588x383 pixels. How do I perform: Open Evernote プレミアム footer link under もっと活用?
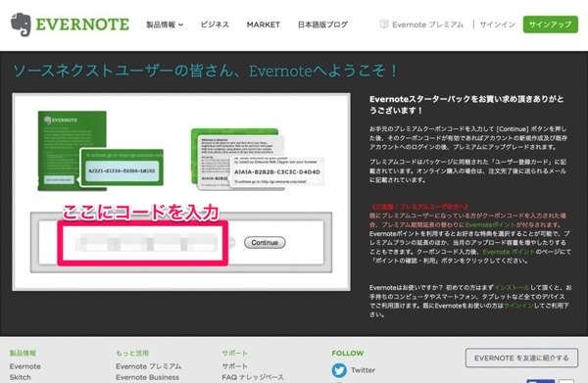149,366
